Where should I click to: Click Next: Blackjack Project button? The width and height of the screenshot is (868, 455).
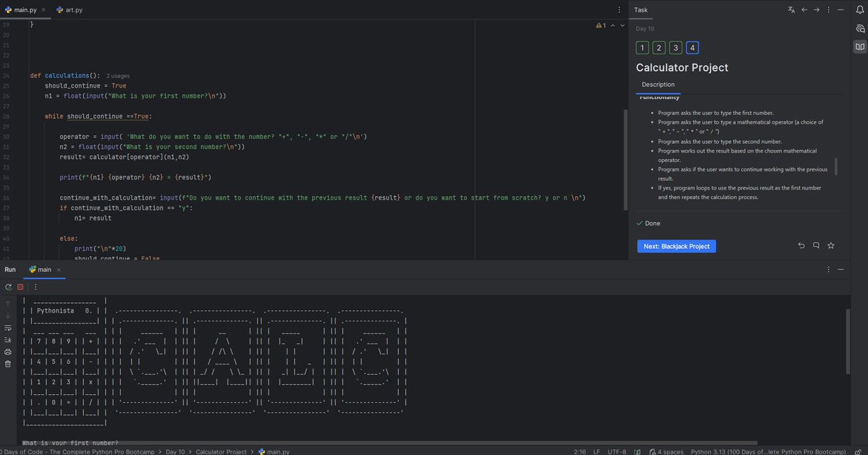[676, 246]
